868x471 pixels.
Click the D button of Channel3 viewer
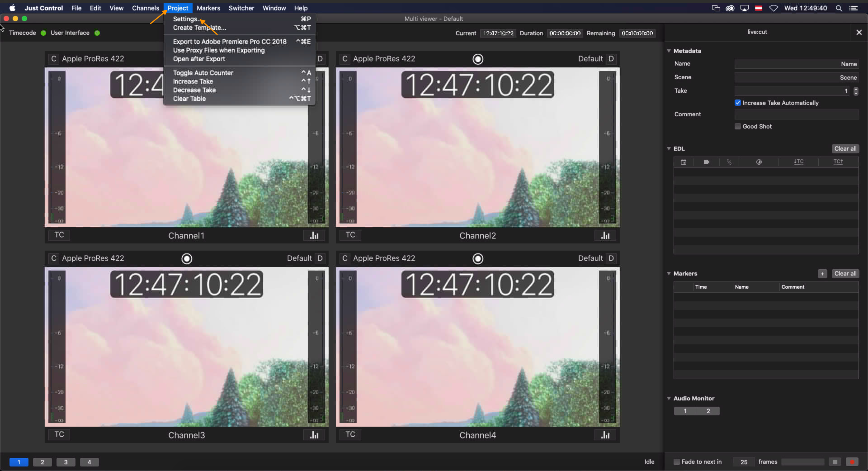[x=320, y=258]
